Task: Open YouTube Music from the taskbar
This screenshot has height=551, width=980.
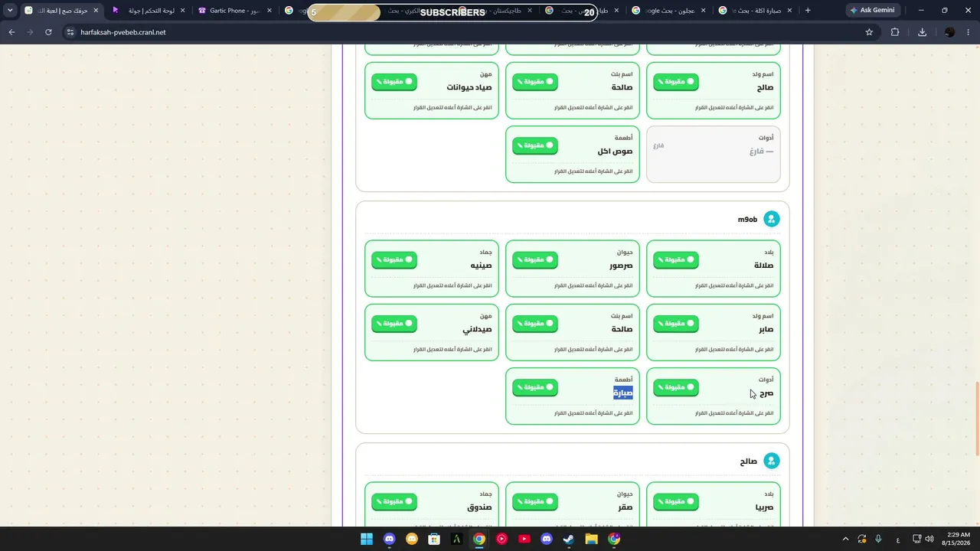Action: [x=501, y=539]
